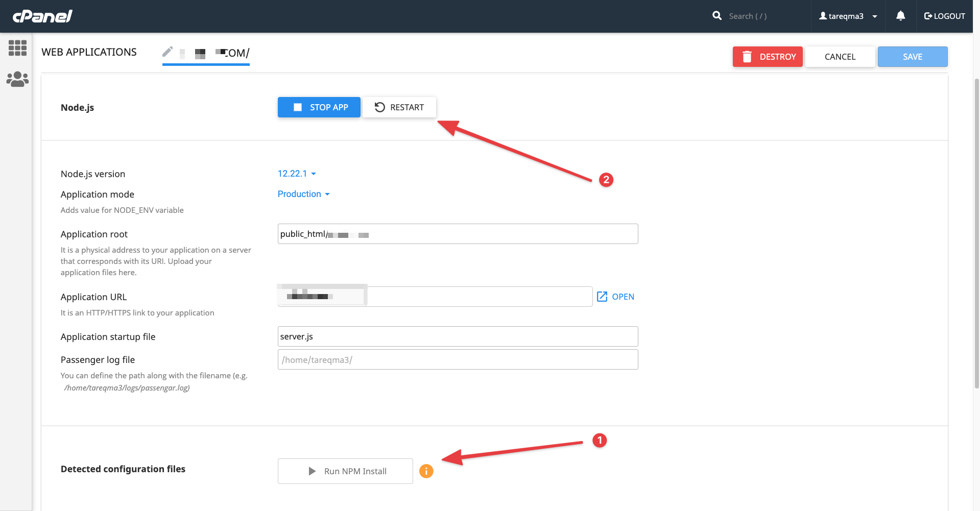
Task: Restart the Node.js application
Action: pyautogui.click(x=399, y=107)
